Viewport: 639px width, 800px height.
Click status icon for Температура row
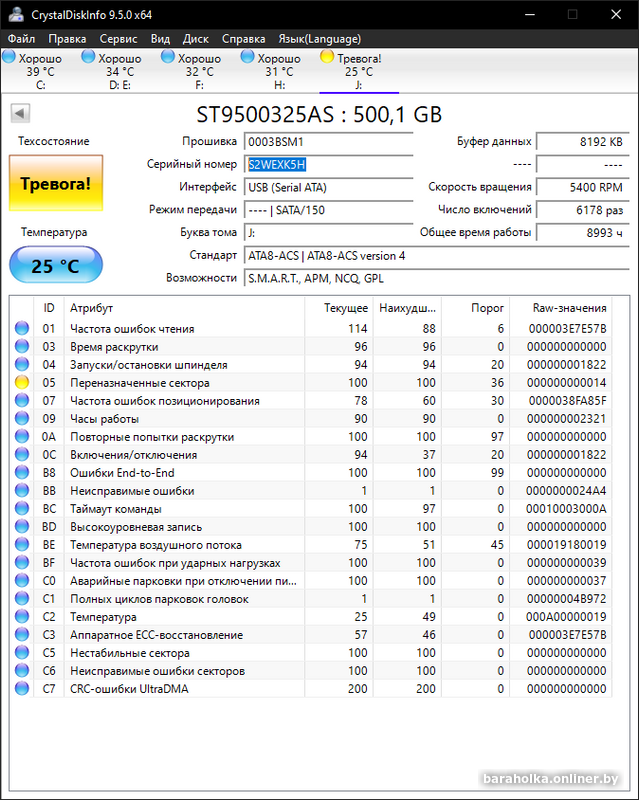point(22,617)
